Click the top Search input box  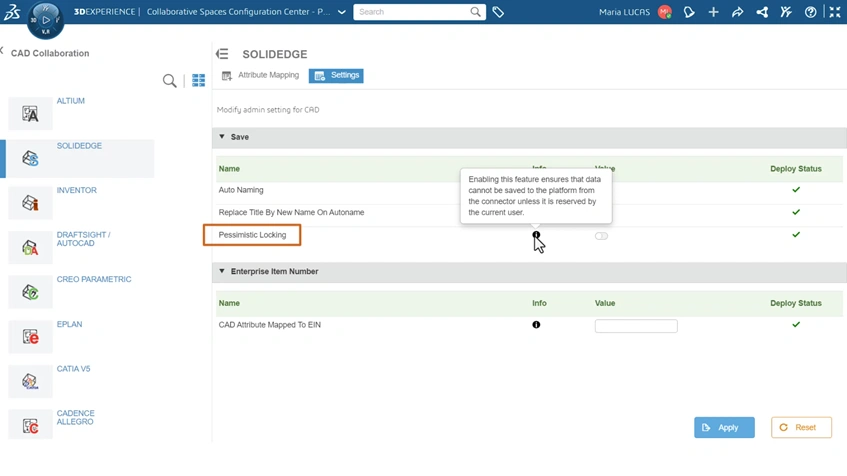coord(412,12)
